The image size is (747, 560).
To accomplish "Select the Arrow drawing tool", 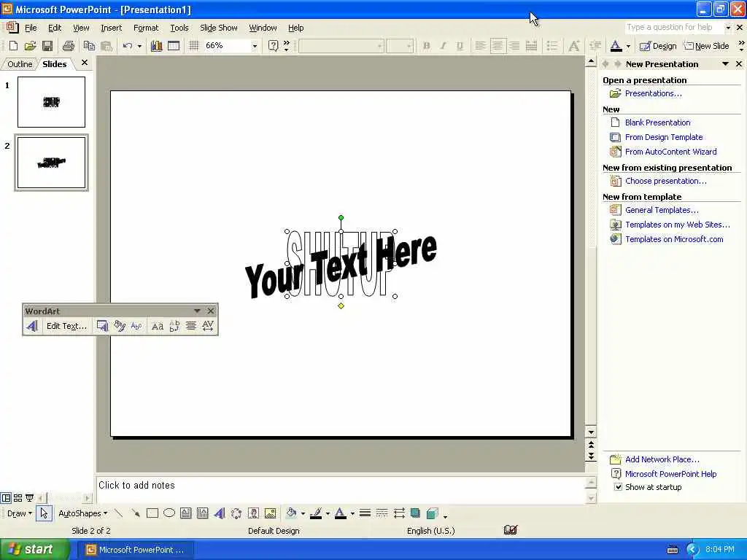I will 135,513.
